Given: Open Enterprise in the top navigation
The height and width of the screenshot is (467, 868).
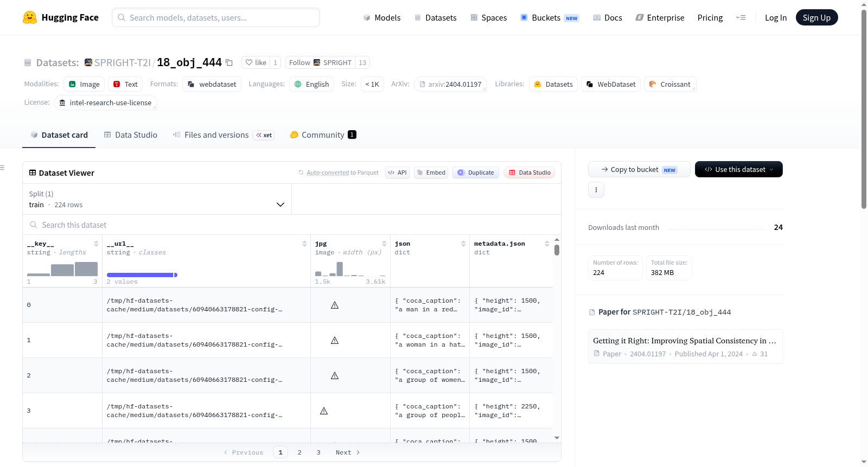Looking at the screenshot, I should coord(660,17).
